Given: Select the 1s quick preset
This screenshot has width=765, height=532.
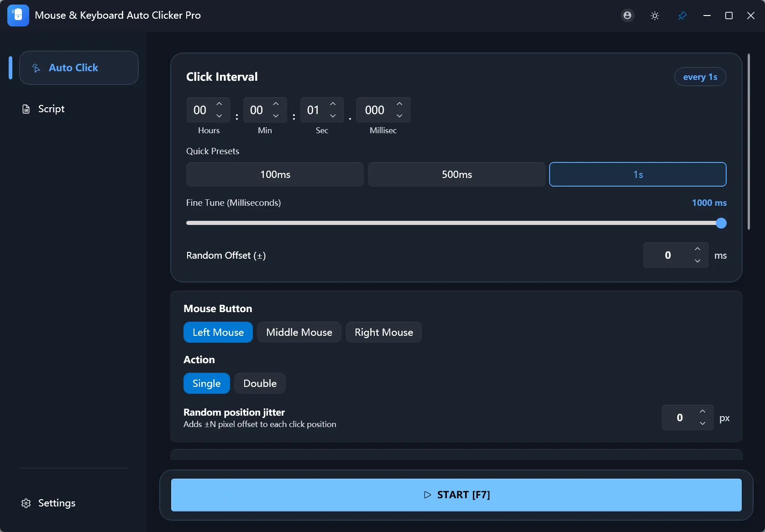Looking at the screenshot, I should tap(638, 174).
